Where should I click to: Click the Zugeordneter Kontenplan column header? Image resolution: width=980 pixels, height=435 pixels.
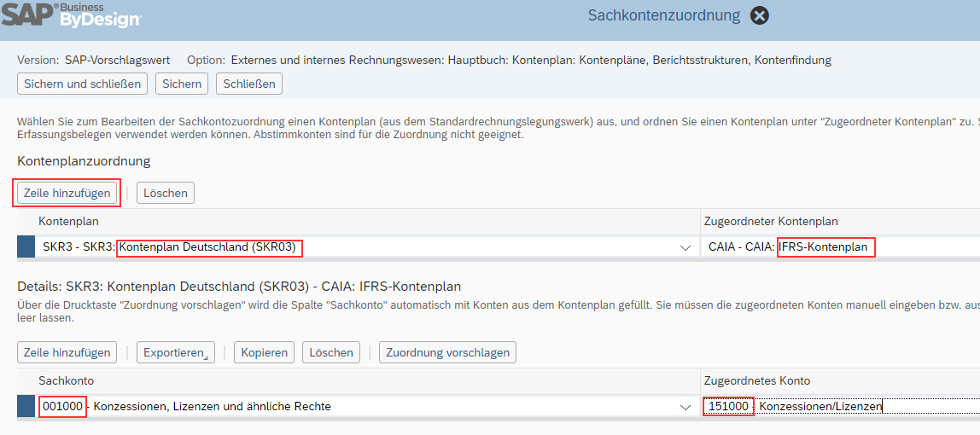point(771,222)
